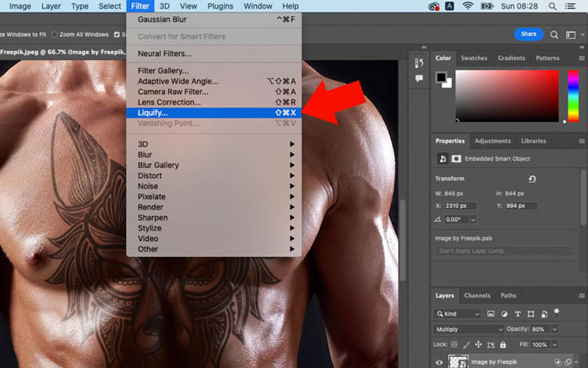Click the Y position input field
The width and height of the screenshot is (588, 368).
pyautogui.click(x=521, y=206)
